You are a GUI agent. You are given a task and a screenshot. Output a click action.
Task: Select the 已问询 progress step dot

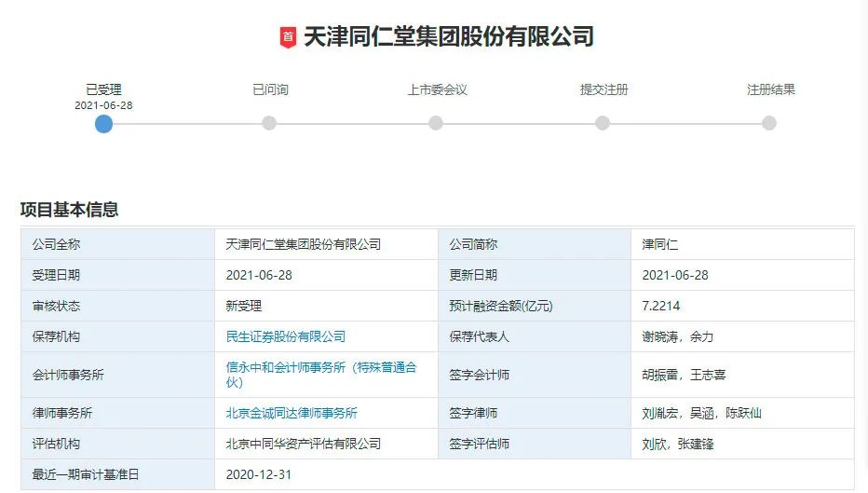pos(269,123)
